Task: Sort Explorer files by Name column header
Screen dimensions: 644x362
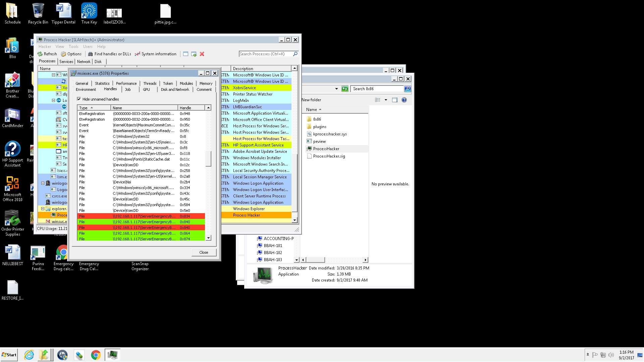Action: point(335,110)
